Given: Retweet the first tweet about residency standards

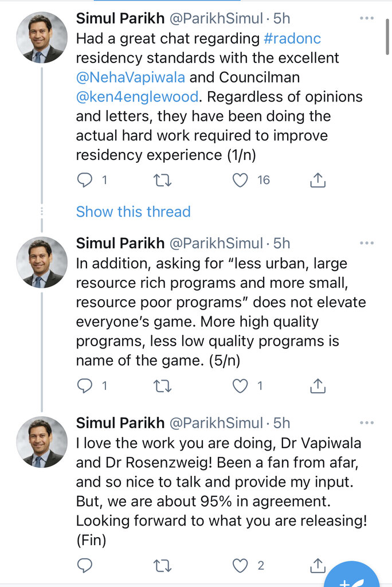Looking at the screenshot, I should pos(163,181).
